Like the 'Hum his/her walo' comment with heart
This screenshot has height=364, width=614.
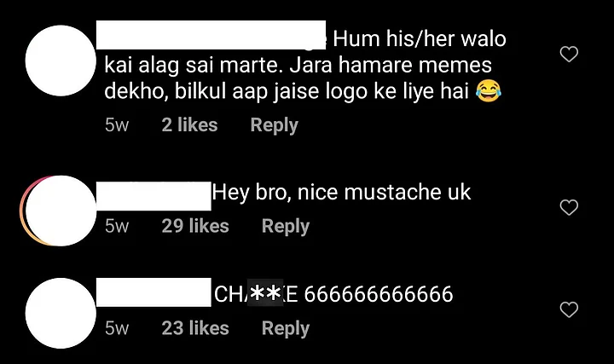pos(569,54)
